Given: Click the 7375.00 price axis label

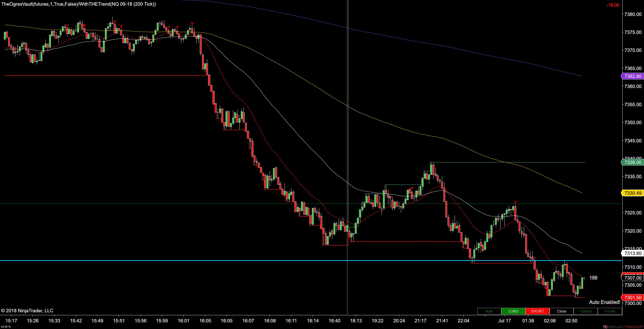Looking at the screenshot, I should click(x=633, y=32).
